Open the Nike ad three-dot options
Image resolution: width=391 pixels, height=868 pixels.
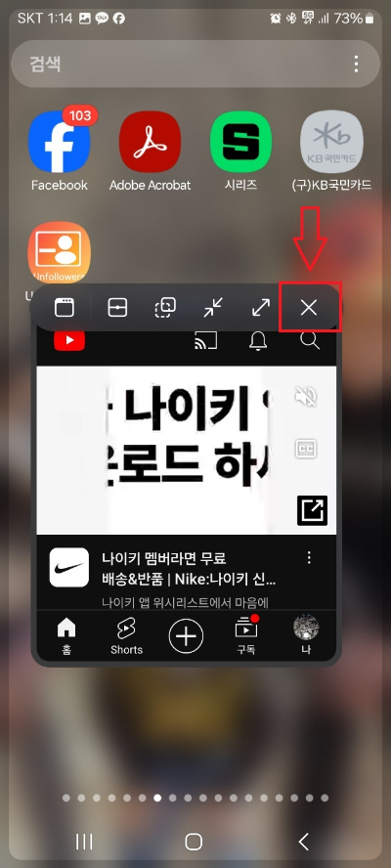(x=310, y=557)
